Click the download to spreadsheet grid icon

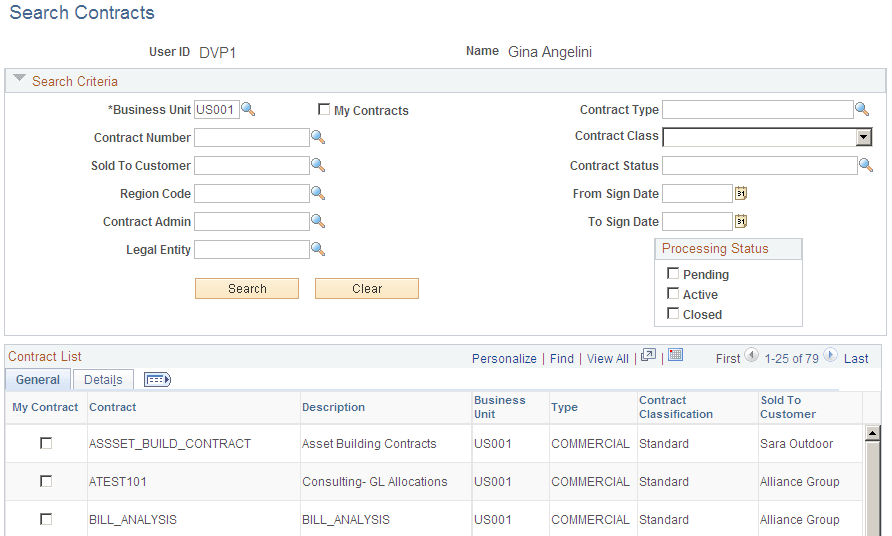click(x=675, y=356)
